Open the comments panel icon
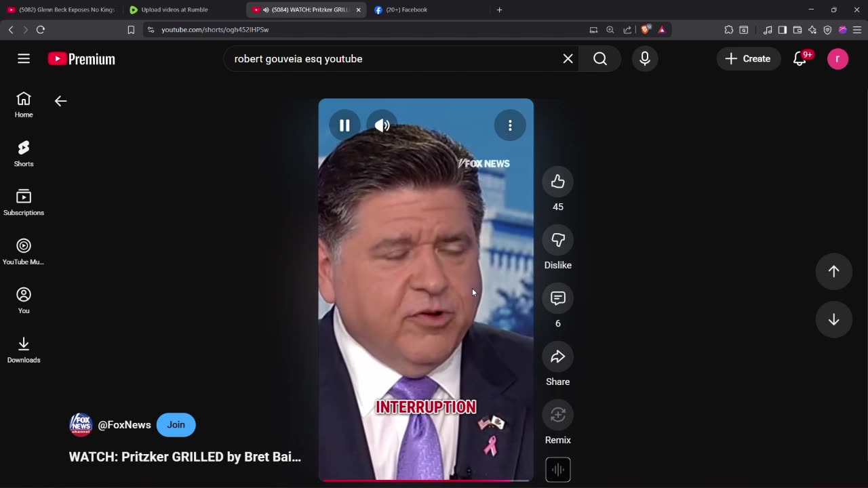This screenshot has width=868, height=488. tap(558, 298)
